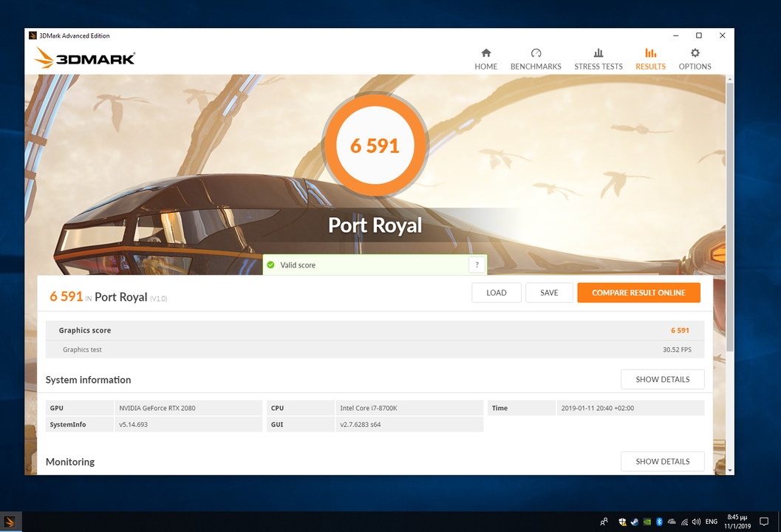Viewport: 781px width, 532px height.
Task: Click the 3DMark taskbar icon
Action: (10, 522)
